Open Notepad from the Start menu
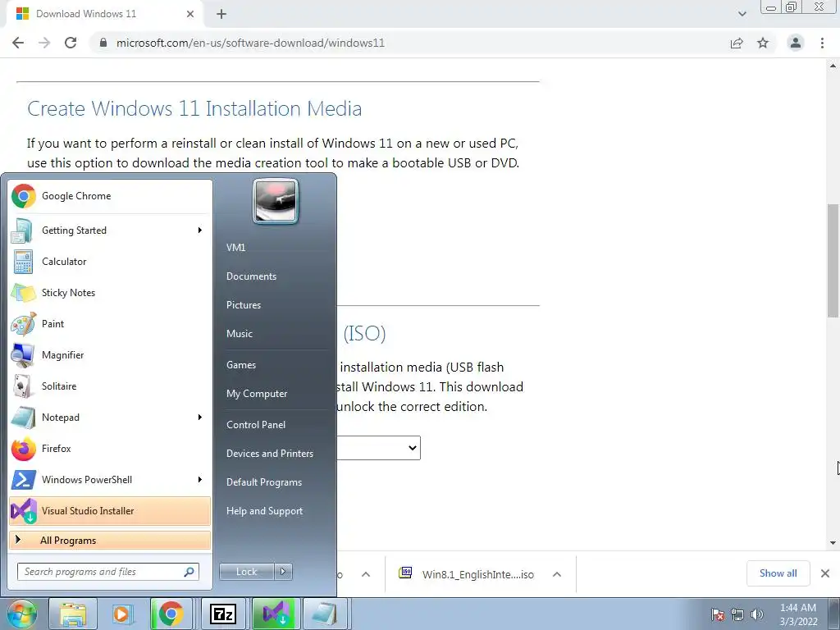This screenshot has height=630, width=840. pos(110,418)
